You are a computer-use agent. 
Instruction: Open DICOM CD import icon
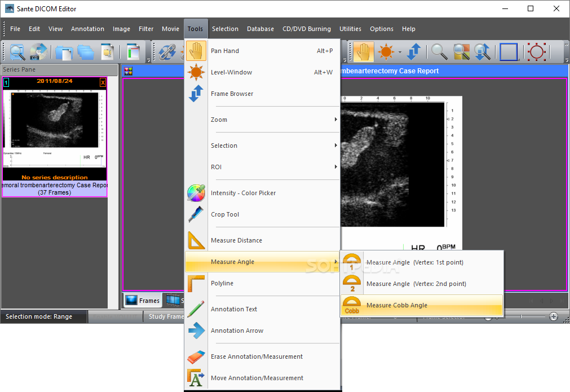[x=38, y=52]
